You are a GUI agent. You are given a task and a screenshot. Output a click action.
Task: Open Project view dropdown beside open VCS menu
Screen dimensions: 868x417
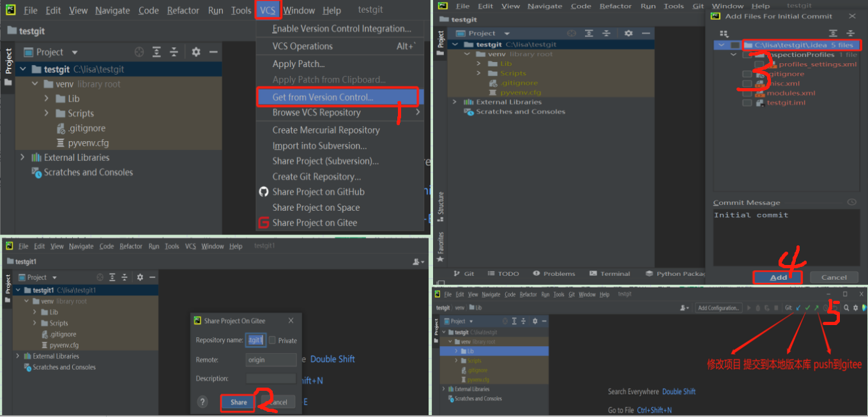74,52
